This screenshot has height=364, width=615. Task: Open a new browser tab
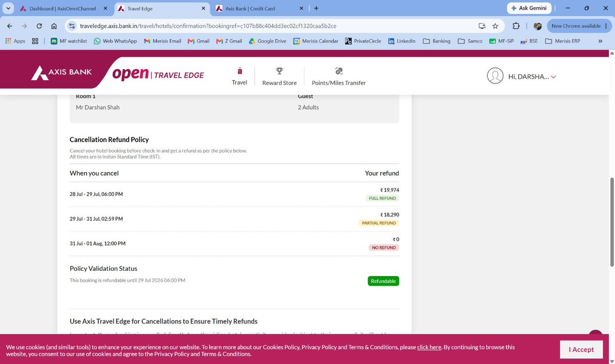(x=316, y=9)
